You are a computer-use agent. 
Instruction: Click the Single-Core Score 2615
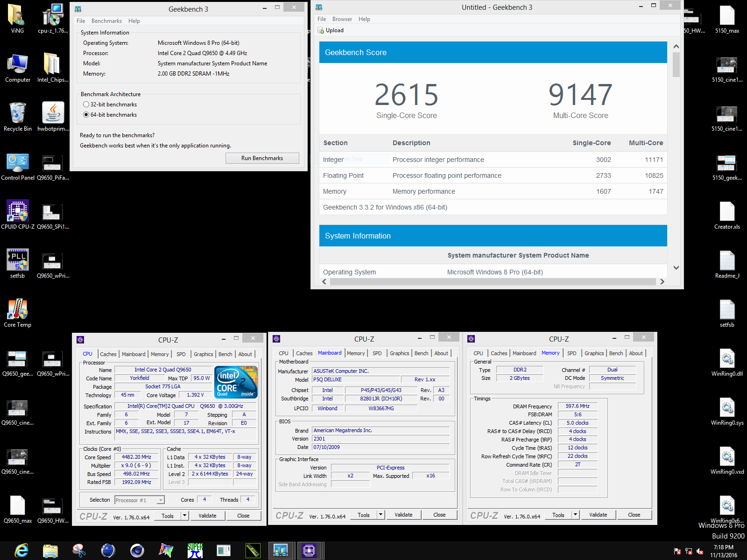coord(407,95)
